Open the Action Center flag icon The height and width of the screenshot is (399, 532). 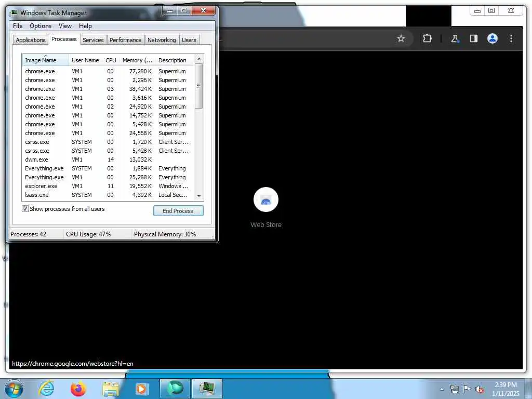click(x=467, y=389)
